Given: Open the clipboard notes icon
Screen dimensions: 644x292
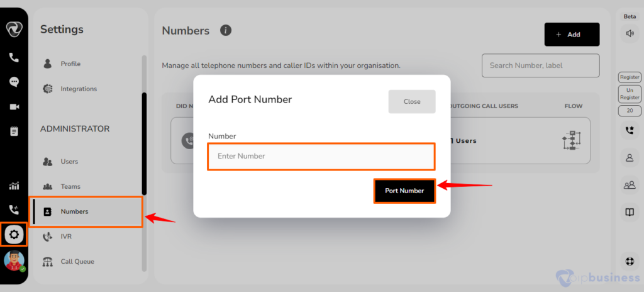Looking at the screenshot, I should [x=14, y=131].
